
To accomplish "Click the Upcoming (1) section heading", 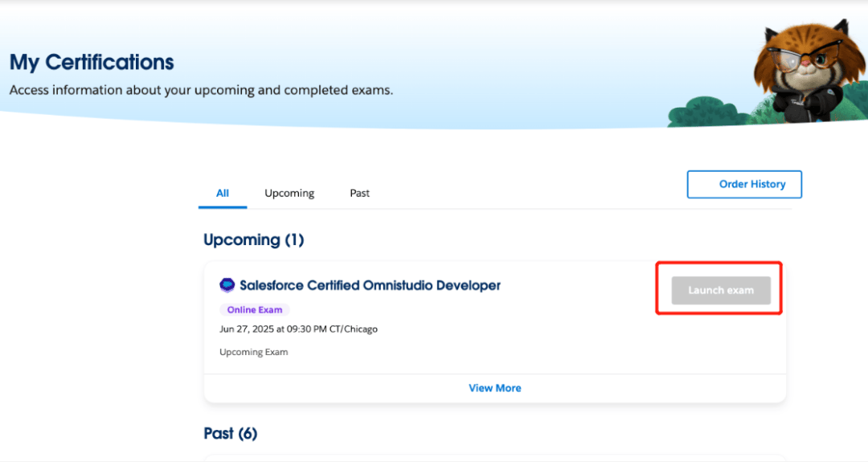I will coord(254,239).
